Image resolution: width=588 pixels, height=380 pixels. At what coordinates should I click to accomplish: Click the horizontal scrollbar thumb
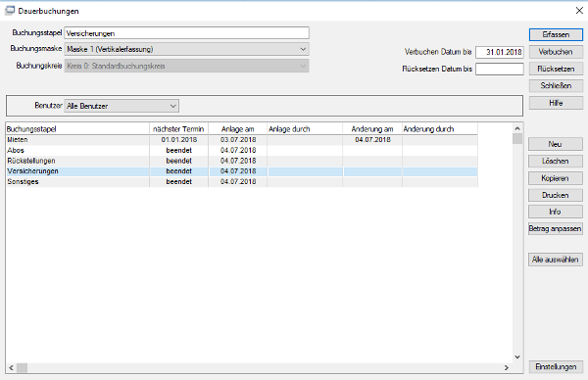click(x=23, y=368)
